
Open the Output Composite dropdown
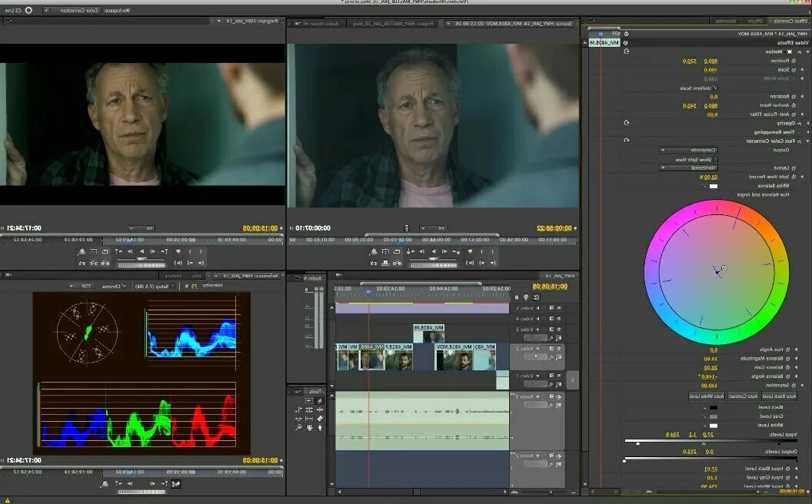click(x=689, y=150)
